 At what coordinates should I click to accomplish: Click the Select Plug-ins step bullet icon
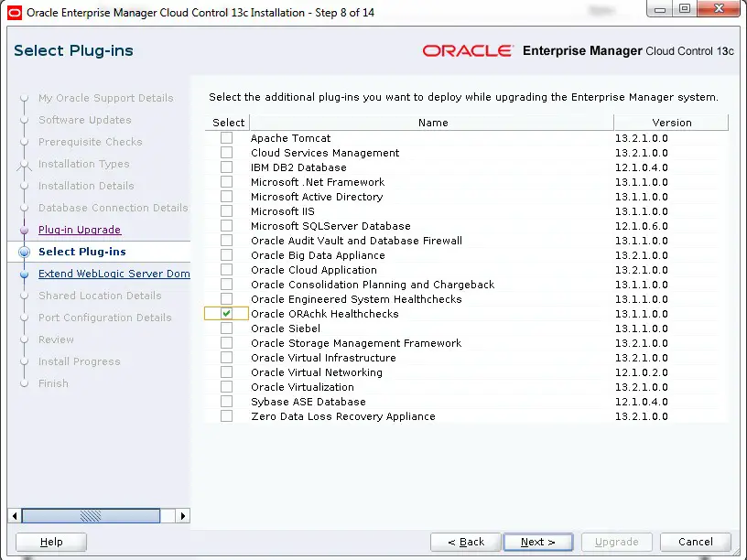point(25,252)
